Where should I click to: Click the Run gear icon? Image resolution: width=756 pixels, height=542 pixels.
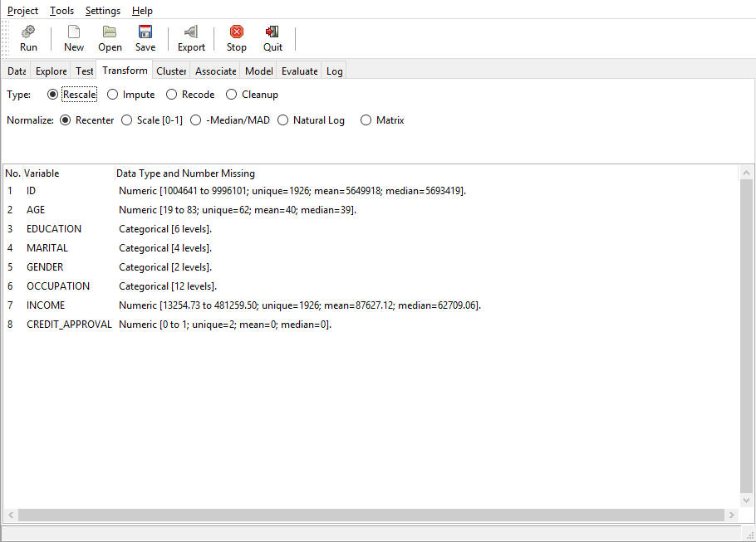click(x=28, y=32)
